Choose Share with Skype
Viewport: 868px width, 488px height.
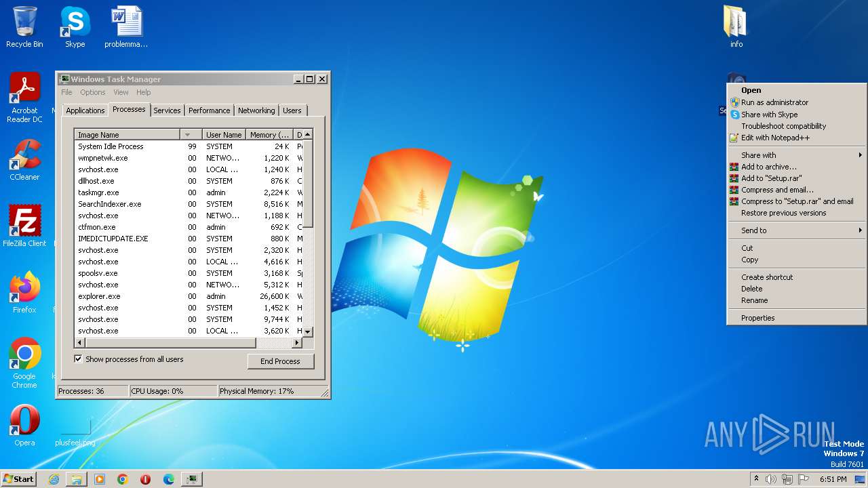796,115
